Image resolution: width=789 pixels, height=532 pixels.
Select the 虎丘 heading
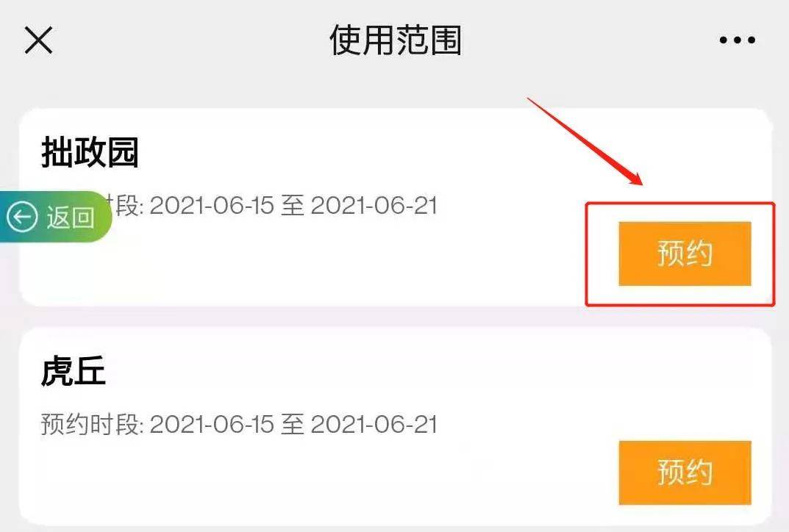(74, 371)
